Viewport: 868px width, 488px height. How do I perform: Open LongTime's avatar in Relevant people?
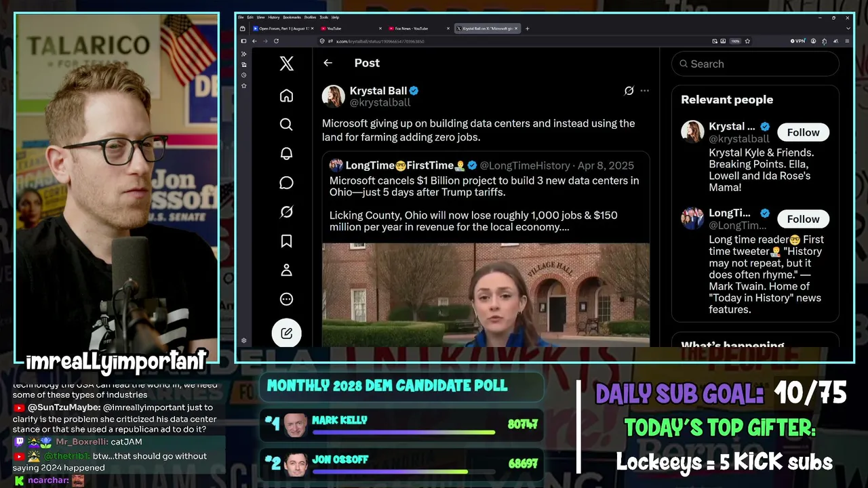point(692,219)
